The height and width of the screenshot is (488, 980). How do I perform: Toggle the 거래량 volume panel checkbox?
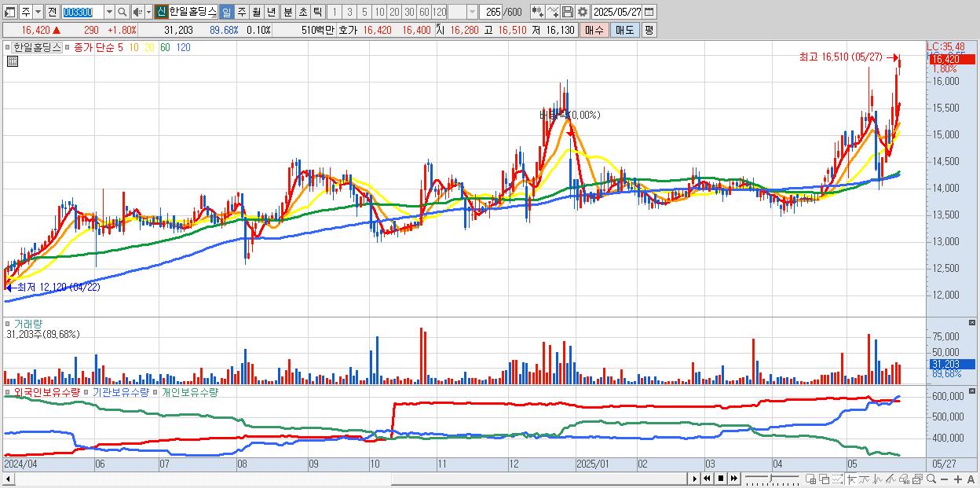tap(8, 324)
